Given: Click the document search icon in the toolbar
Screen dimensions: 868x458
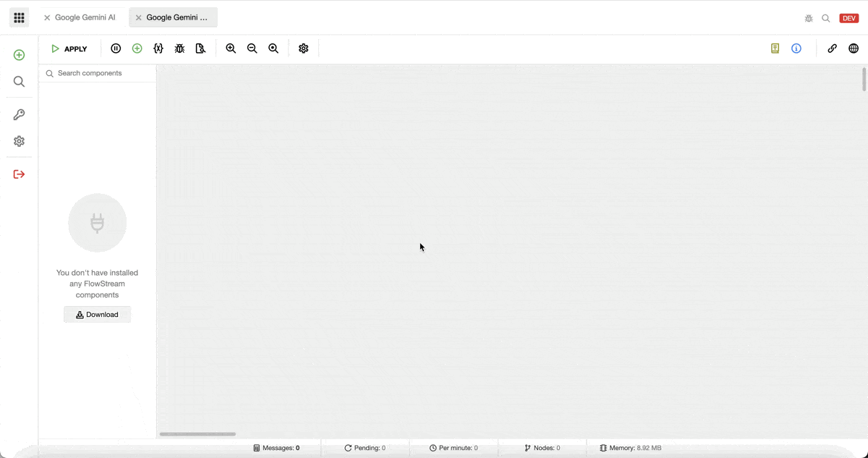Looking at the screenshot, I should [x=200, y=48].
